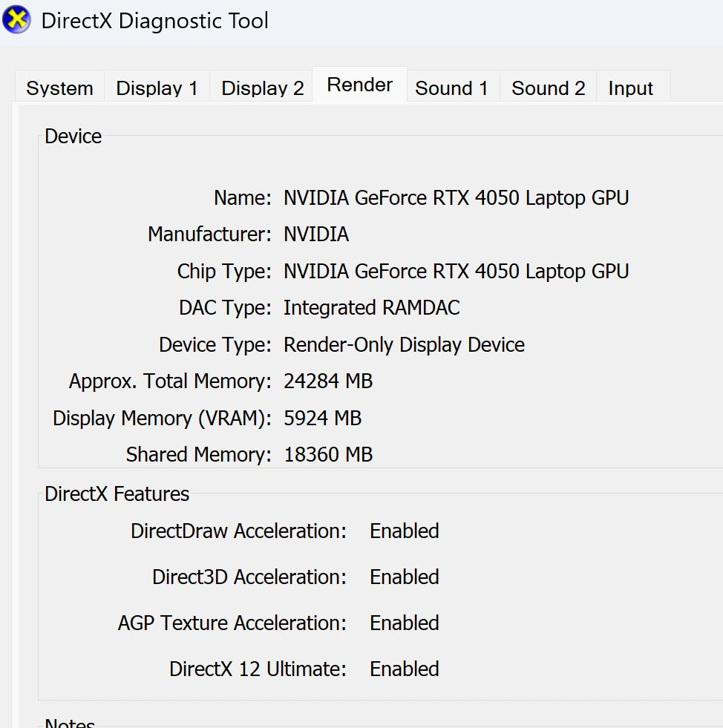The height and width of the screenshot is (728, 723).
Task: Click the Render tab
Action: click(x=359, y=85)
